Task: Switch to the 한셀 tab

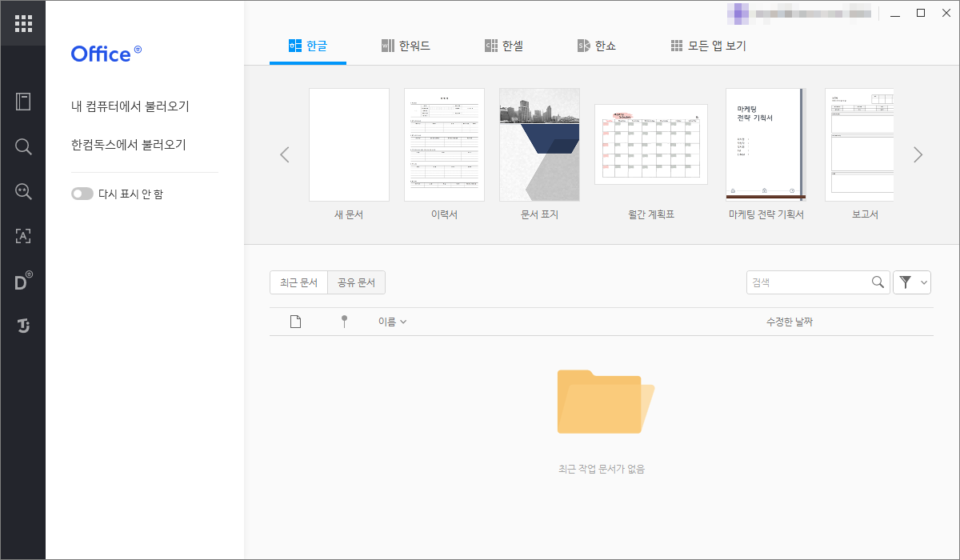Action: (x=504, y=46)
